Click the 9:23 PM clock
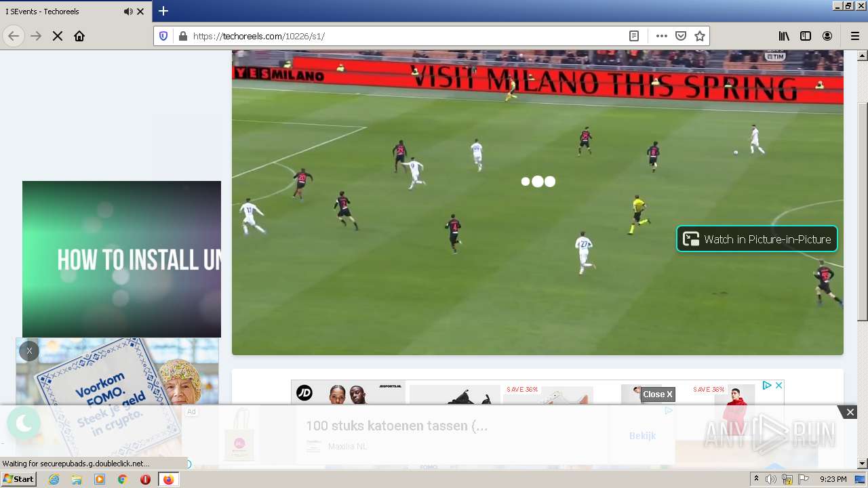The height and width of the screenshot is (488, 868). 833,479
